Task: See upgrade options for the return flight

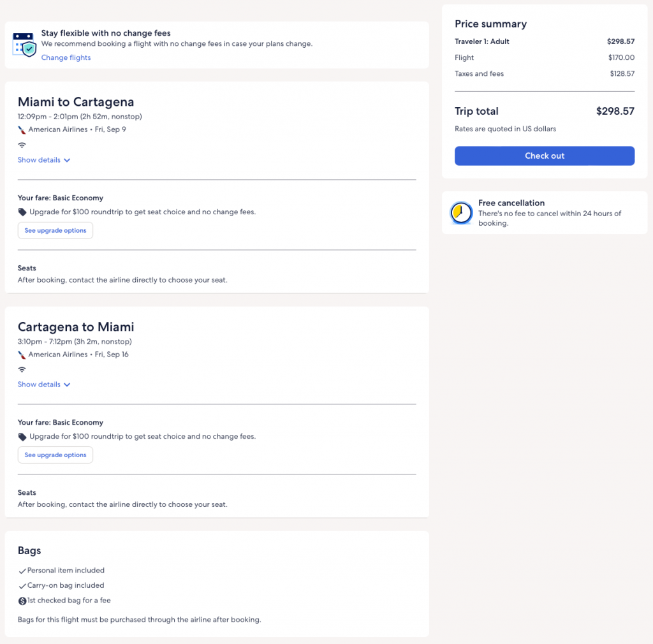Action: coord(55,455)
